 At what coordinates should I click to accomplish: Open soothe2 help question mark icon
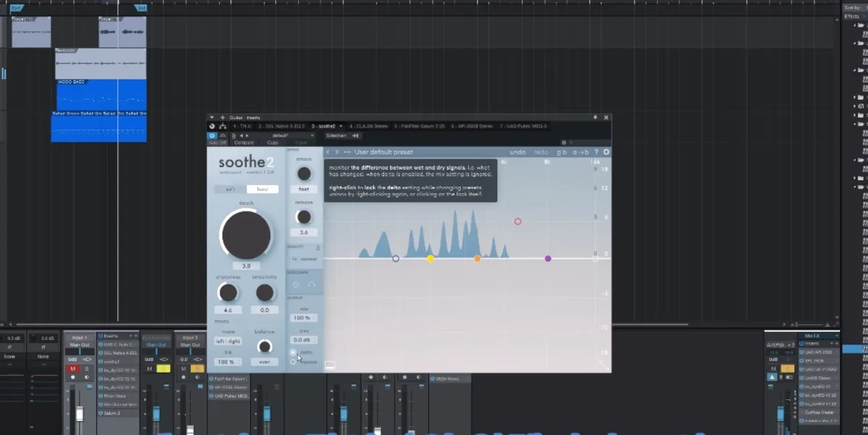(x=596, y=152)
